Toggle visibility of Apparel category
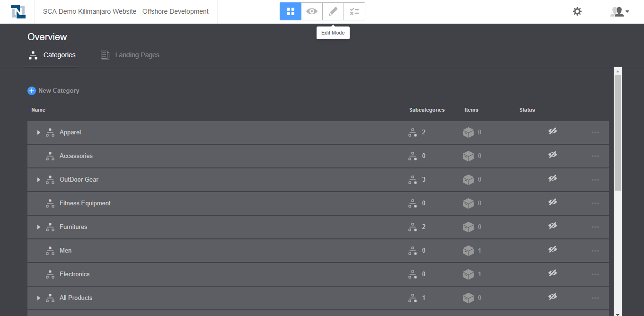 [x=552, y=132]
